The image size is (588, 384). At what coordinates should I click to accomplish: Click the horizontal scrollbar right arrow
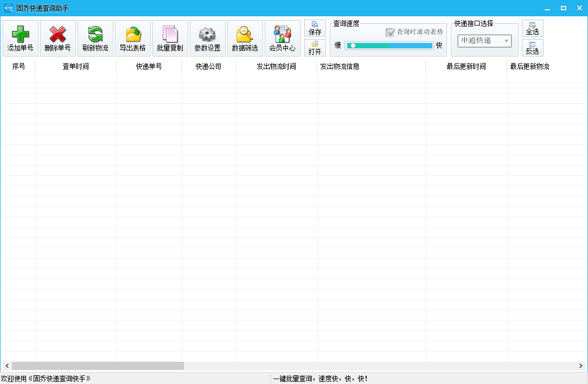[x=581, y=366]
